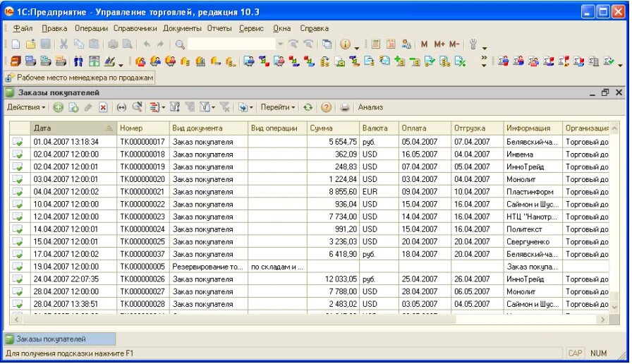Expand the search field dropdown arrow

[280, 44]
